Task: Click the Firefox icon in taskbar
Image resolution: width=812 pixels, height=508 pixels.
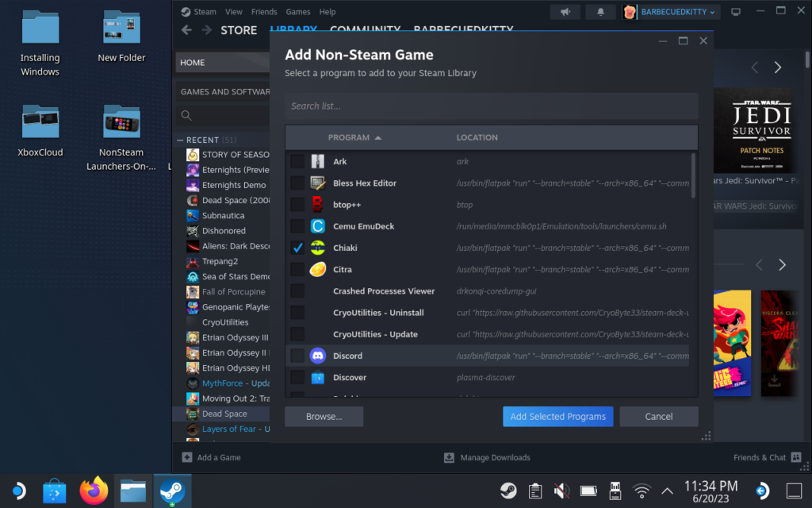Action: pos(94,491)
